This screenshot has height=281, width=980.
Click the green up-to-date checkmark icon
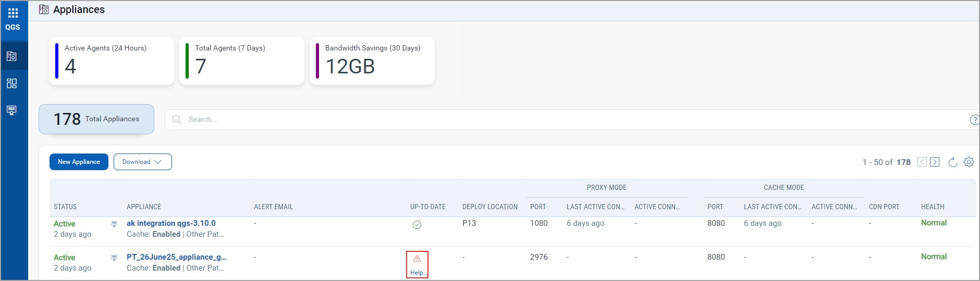click(x=417, y=225)
